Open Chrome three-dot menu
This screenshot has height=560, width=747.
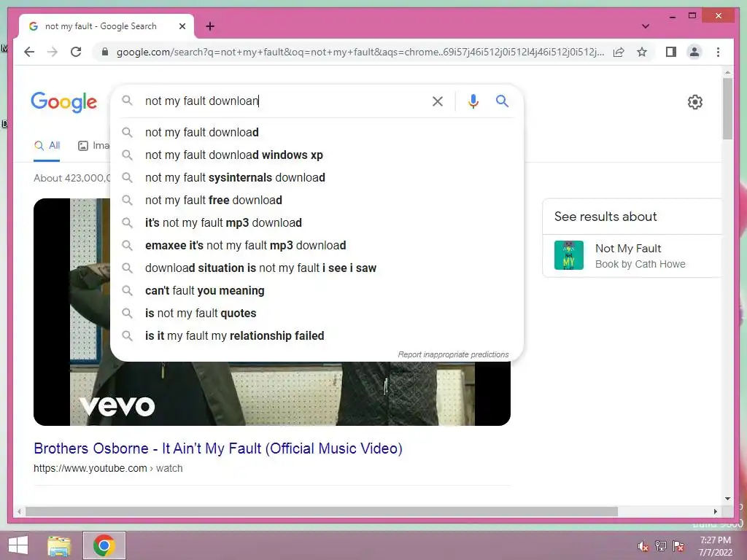(x=718, y=52)
